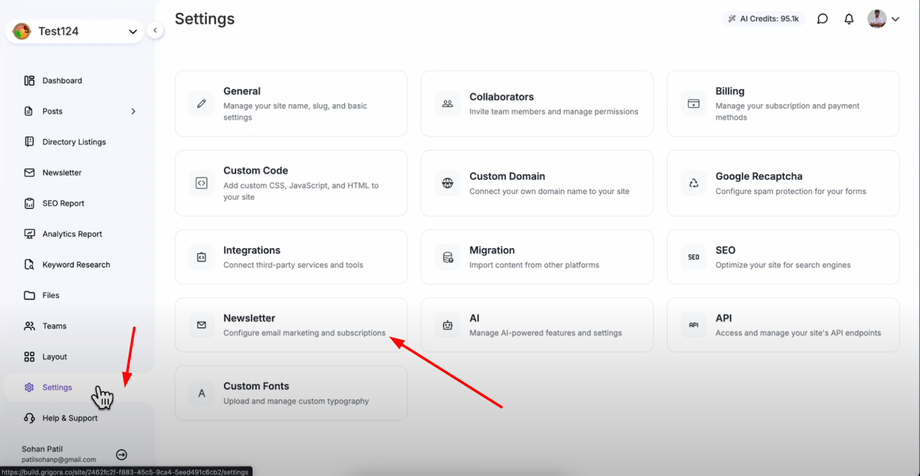Click the logout arrow icon beside Sohan Patil
920x476 pixels.
tap(121, 454)
